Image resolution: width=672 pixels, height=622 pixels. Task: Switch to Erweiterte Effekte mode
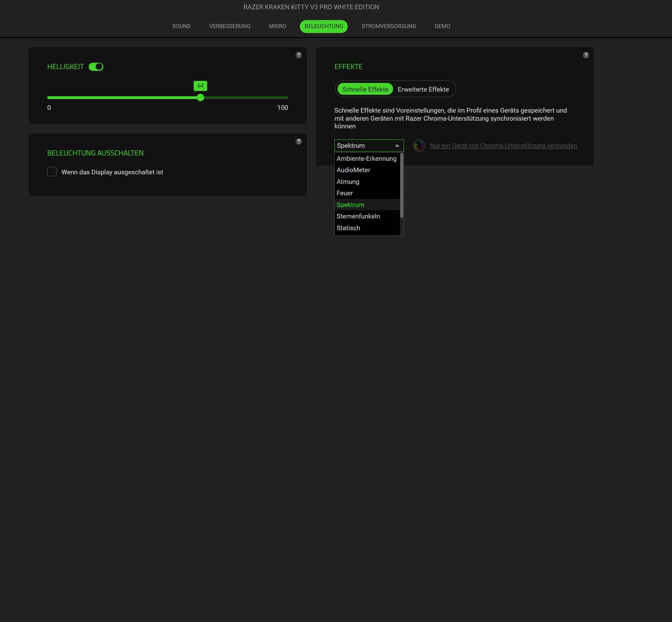(423, 89)
